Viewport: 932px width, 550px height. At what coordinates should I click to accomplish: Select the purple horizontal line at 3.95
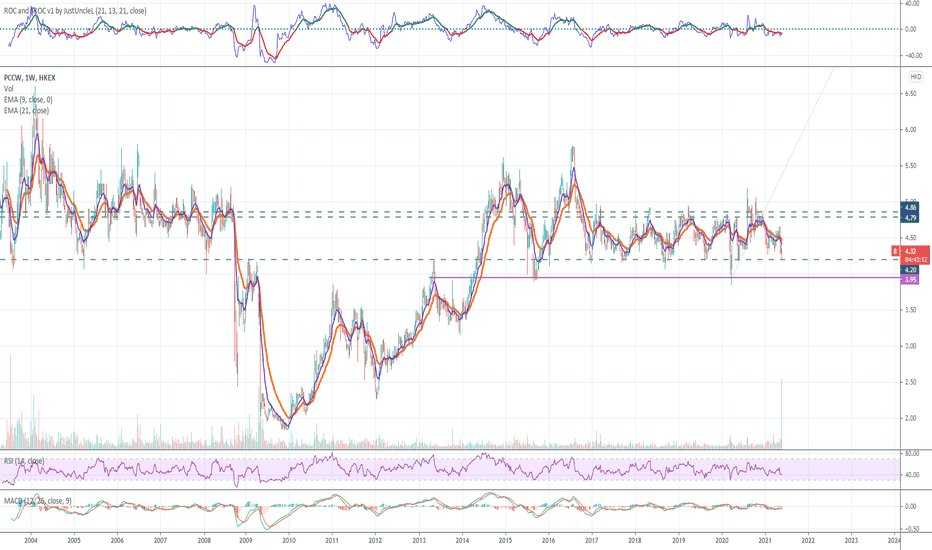tap(666, 278)
